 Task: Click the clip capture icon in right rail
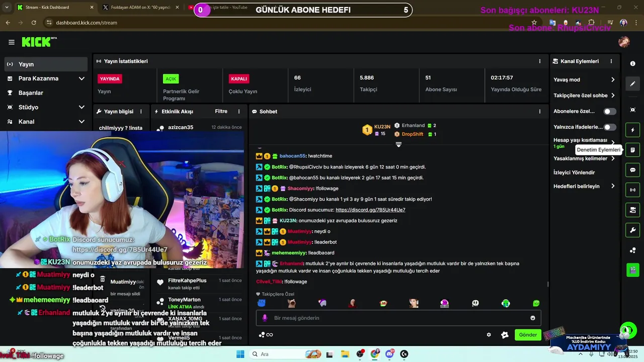click(632, 110)
